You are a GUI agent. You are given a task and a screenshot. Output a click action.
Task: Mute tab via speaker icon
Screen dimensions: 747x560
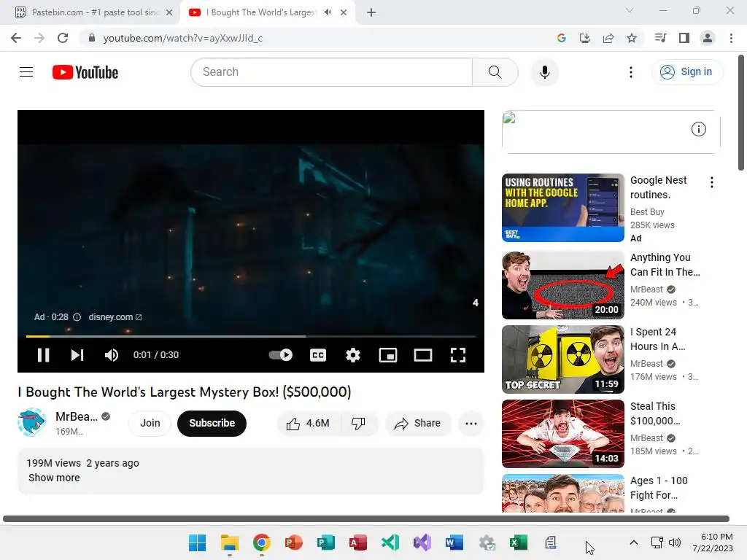(x=328, y=12)
